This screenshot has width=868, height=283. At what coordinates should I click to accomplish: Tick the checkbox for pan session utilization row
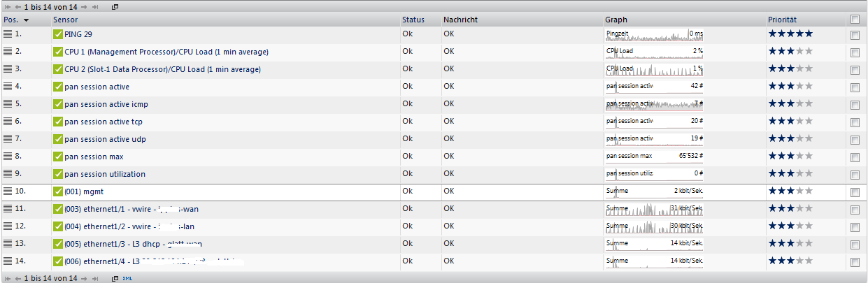pyautogui.click(x=855, y=175)
